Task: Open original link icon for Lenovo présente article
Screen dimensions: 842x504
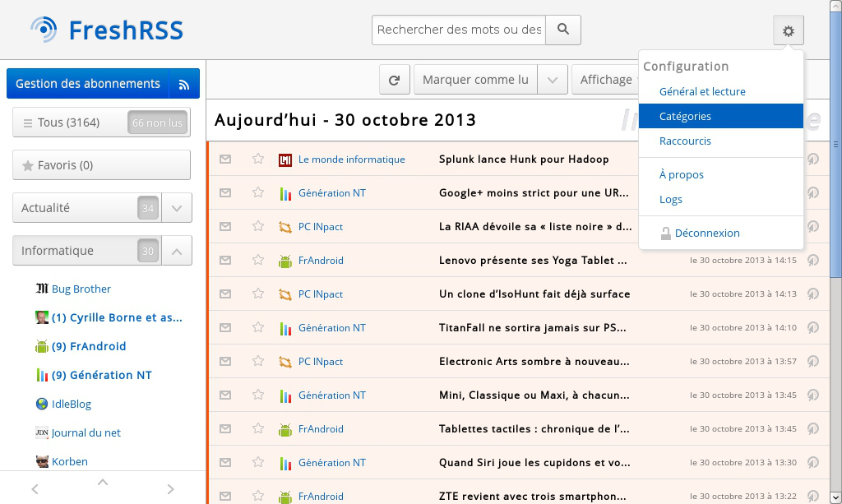Action: tap(813, 261)
